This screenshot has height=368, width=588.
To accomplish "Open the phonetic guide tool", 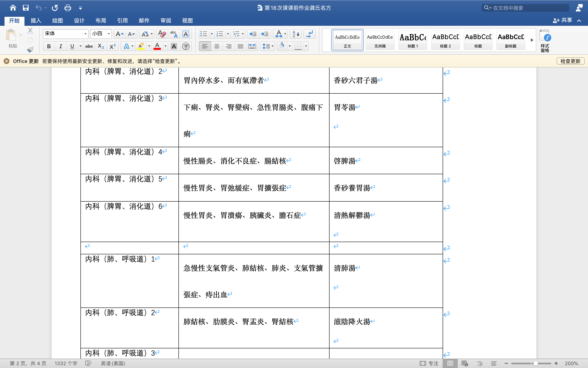I will click(x=174, y=34).
